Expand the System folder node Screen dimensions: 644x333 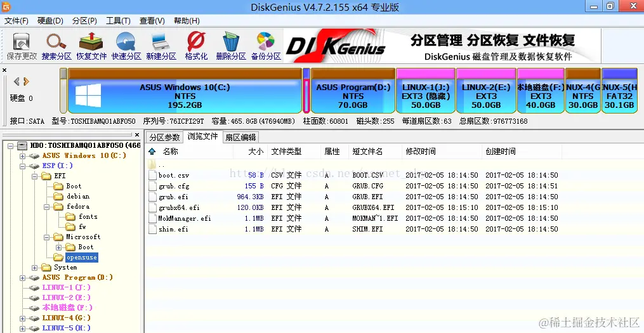(x=34, y=268)
